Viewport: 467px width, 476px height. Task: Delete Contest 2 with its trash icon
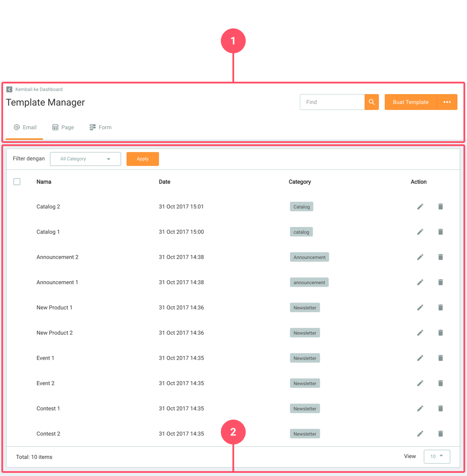tap(440, 433)
